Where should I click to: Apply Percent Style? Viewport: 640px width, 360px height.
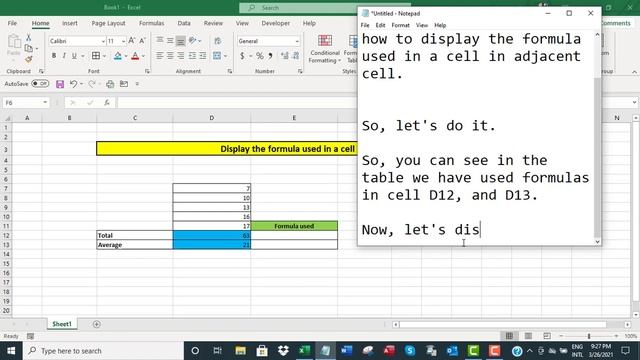[x=260, y=56]
